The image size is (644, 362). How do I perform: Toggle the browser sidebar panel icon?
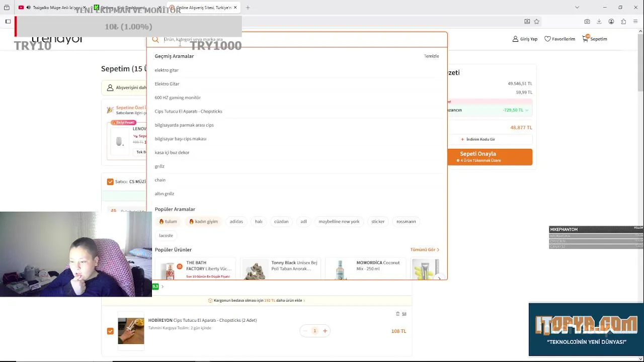[x=8, y=22]
